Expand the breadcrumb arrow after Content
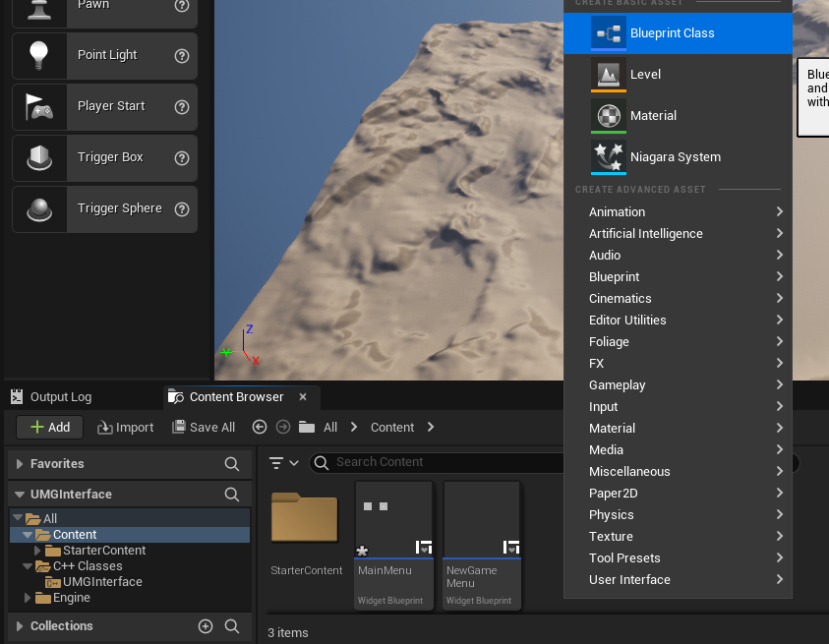Viewport: 829px width, 644px height. click(431, 427)
